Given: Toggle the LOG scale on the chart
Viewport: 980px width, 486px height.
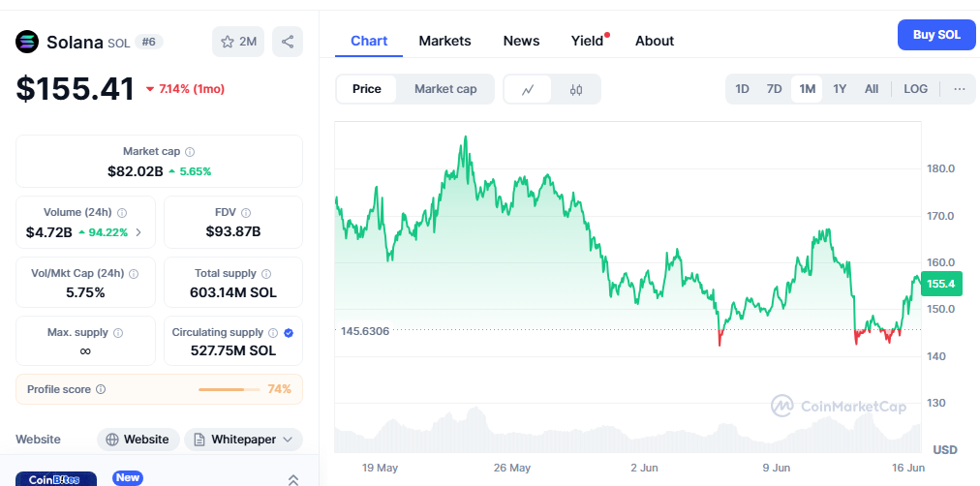Looking at the screenshot, I should tap(915, 89).
